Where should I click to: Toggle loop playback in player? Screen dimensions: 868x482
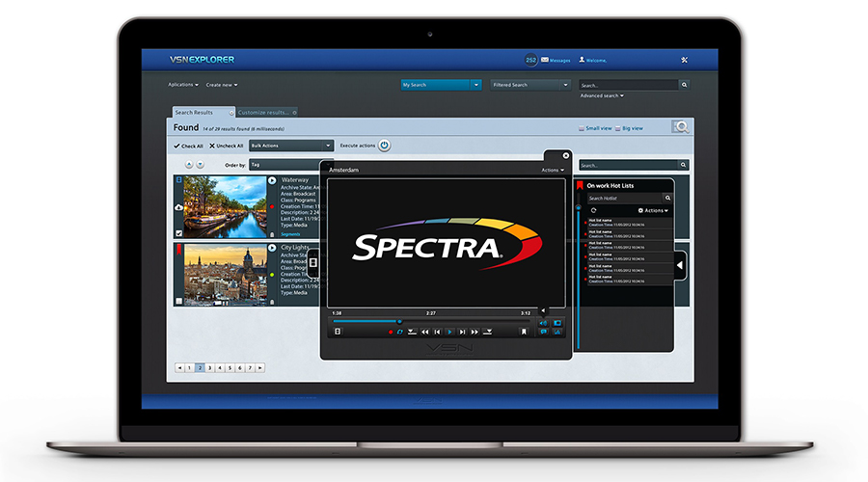399,332
